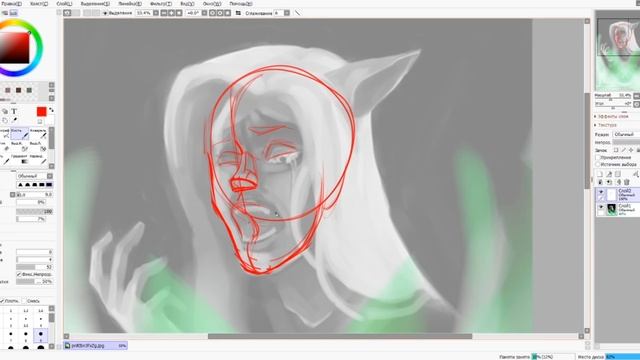The height and width of the screenshot is (360, 640).
Task: Adjust the layer opacity slider
Action: pyautogui.click(x=626, y=142)
